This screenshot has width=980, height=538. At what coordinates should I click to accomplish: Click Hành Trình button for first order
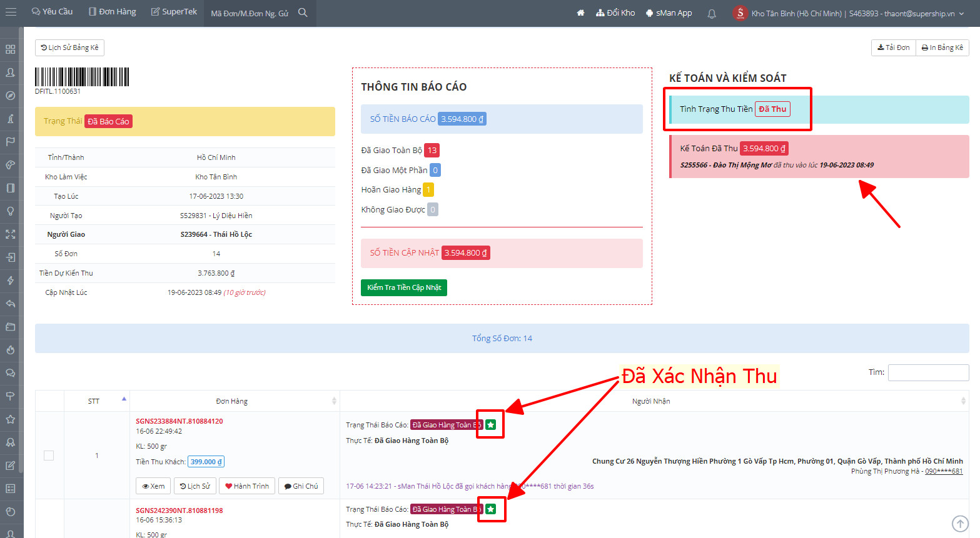pyautogui.click(x=247, y=486)
